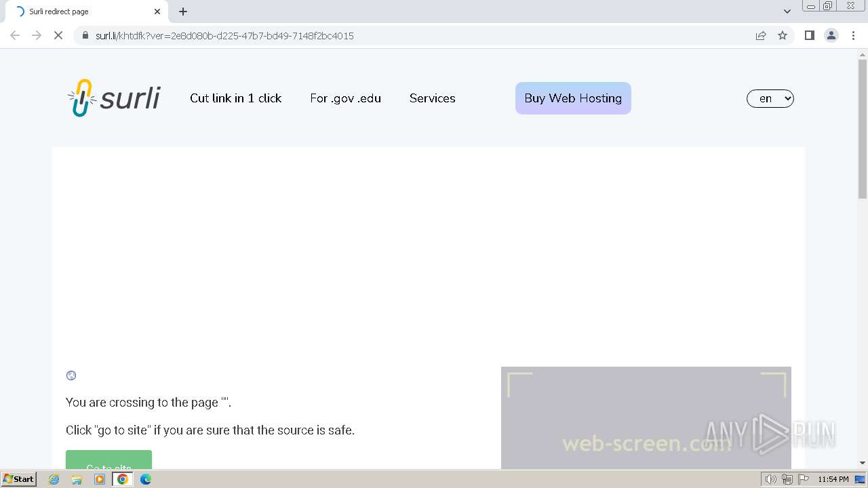868x488 pixels.
Task: Open the Services menu item
Action: pos(433,98)
